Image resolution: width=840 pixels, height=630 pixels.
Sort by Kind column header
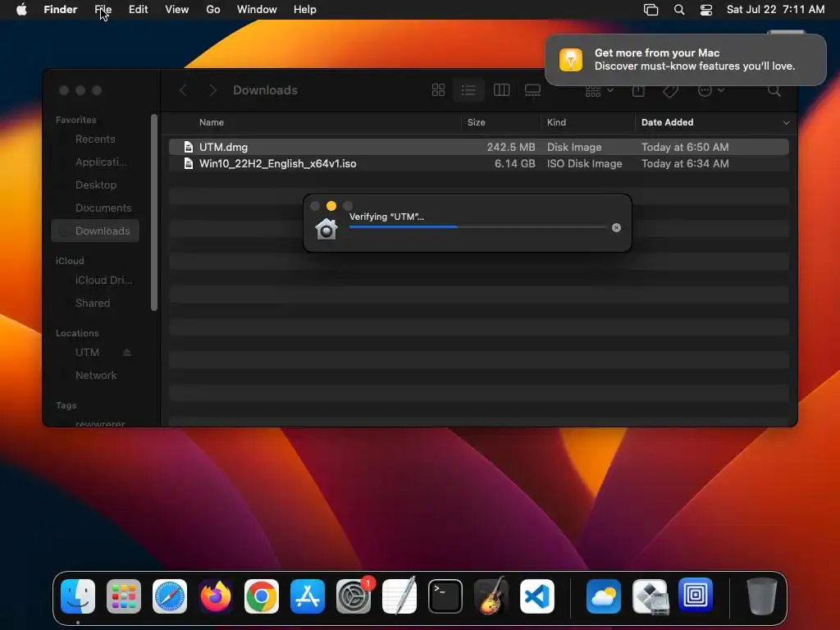pos(557,123)
